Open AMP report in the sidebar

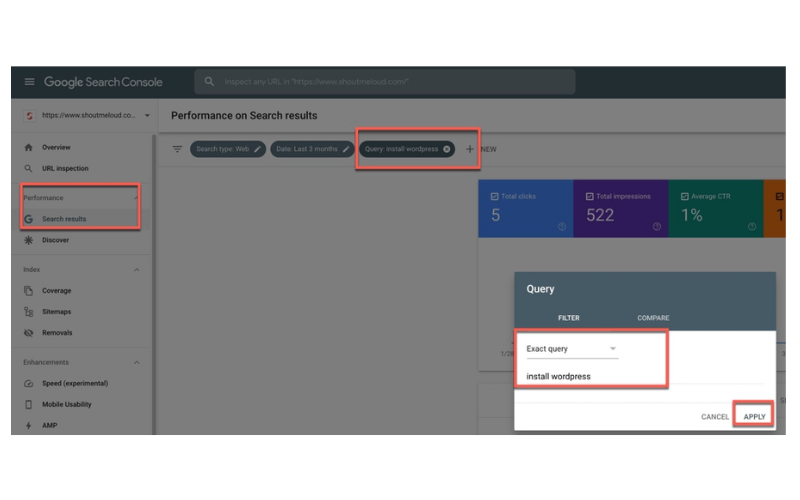pos(49,426)
